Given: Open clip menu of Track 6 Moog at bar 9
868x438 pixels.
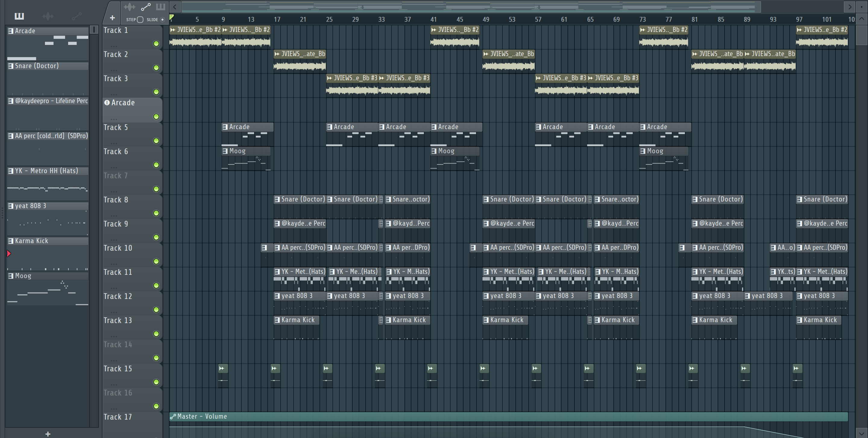Looking at the screenshot, I should [x=225, y=151].
